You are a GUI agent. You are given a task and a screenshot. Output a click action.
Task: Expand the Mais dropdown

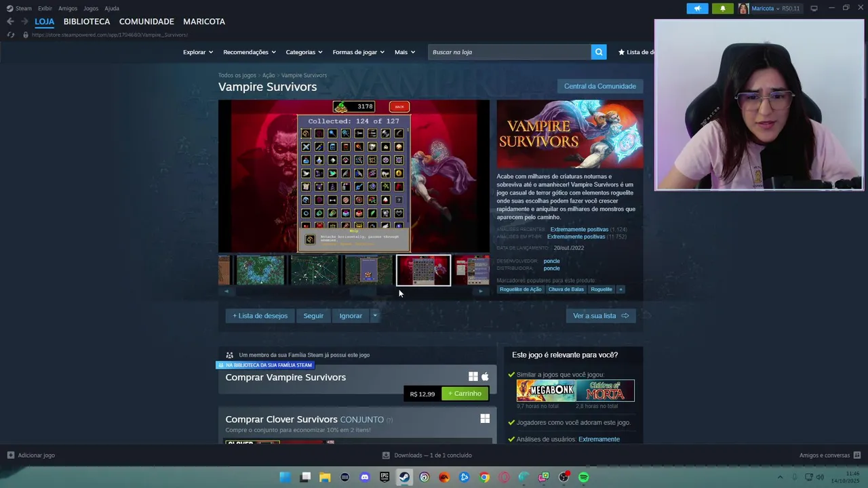(405, 52)
